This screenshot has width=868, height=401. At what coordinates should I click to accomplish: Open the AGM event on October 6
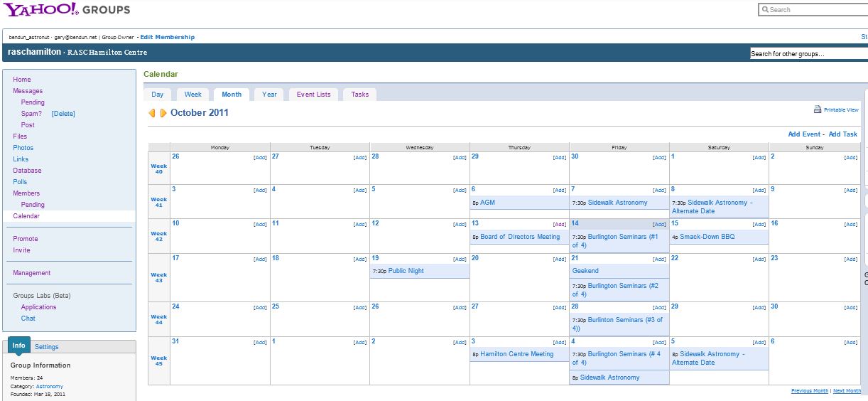tap(487, 203)
